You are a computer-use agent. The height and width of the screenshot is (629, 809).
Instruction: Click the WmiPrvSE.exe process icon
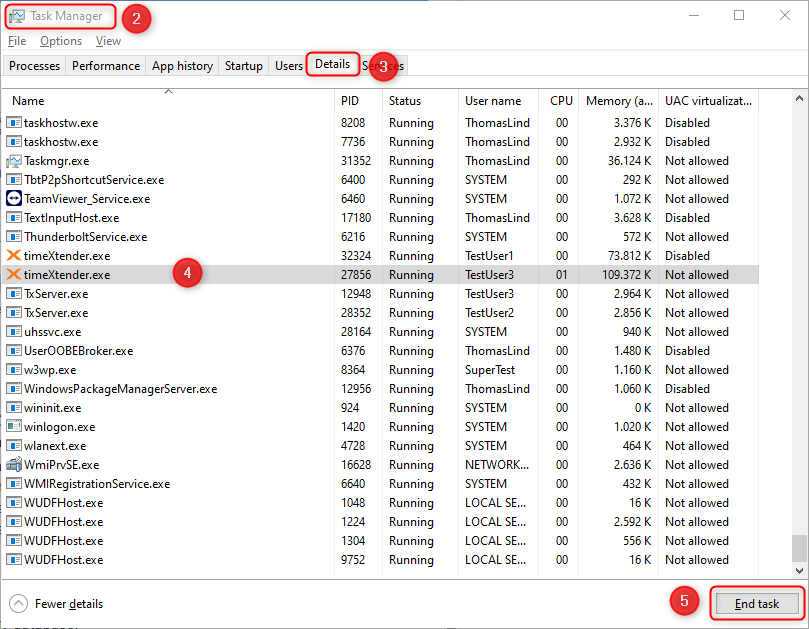pyautogui.click(x=14, y=464)
